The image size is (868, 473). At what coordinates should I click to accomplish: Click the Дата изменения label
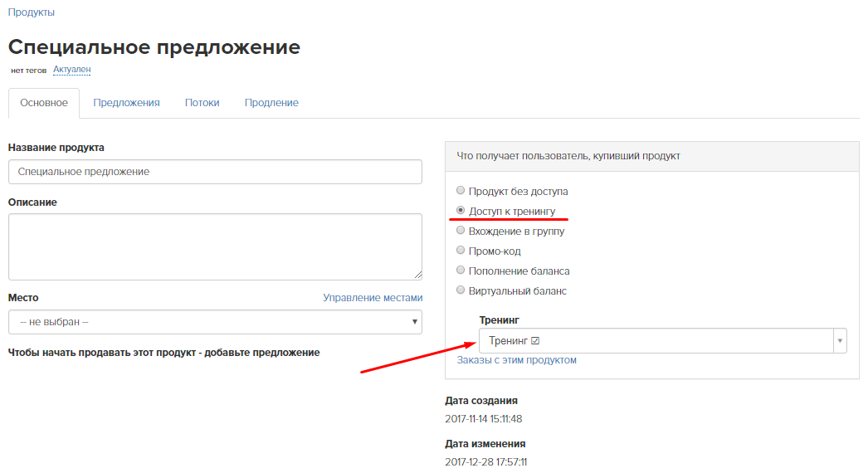point(485,444)
